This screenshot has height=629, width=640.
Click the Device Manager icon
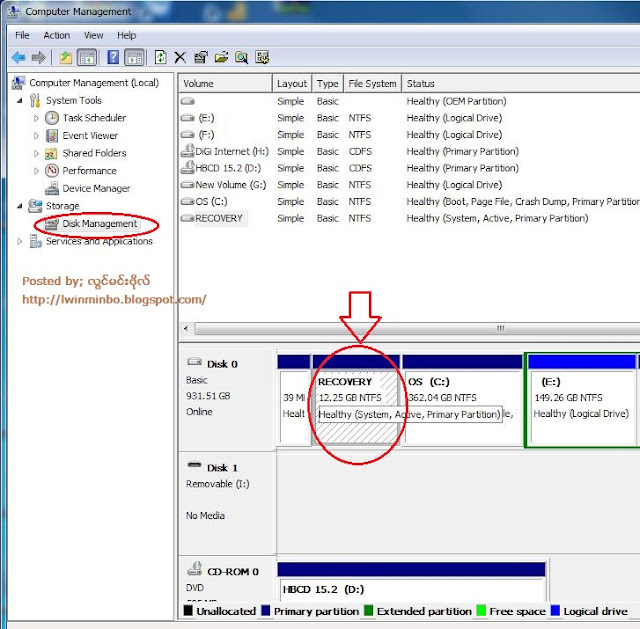click(52, 188)
